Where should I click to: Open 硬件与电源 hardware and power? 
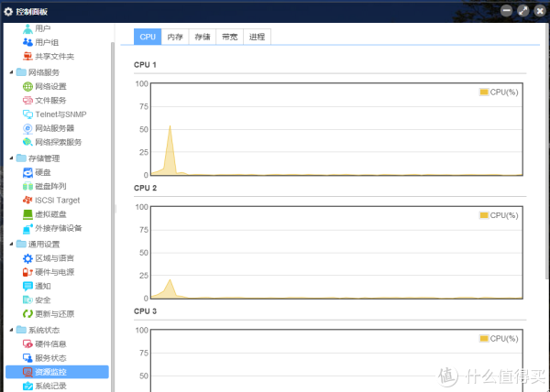[x=53, y=272]
